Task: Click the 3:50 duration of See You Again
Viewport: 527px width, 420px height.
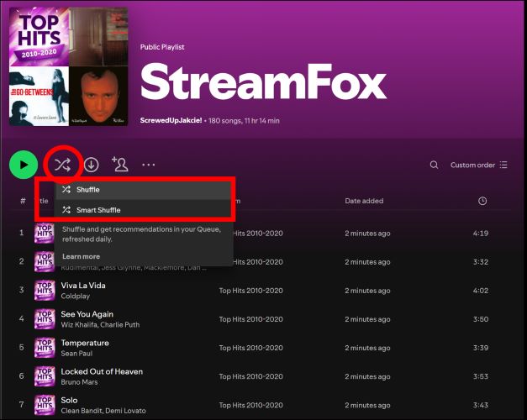Action: pos(481,319)
